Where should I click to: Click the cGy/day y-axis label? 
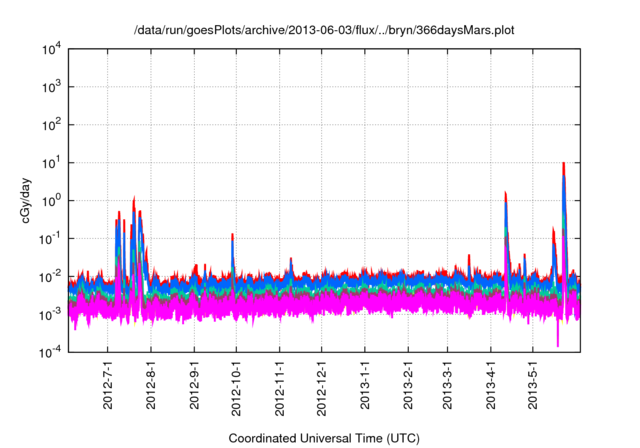(x=29, y=200)
